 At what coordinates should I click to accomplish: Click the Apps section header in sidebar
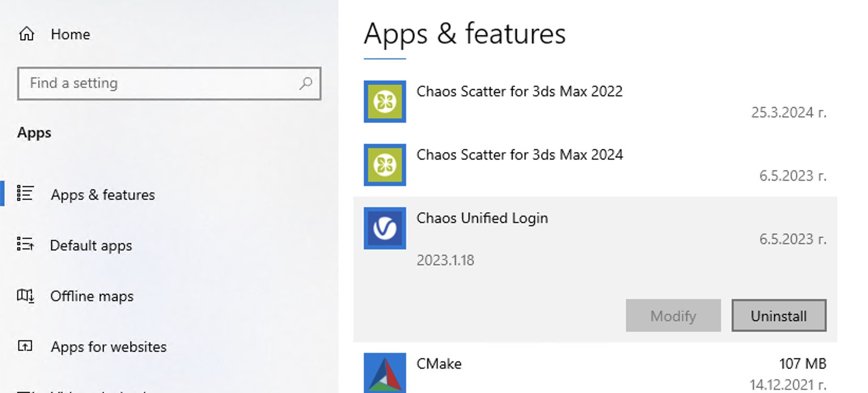click(34, 133)
